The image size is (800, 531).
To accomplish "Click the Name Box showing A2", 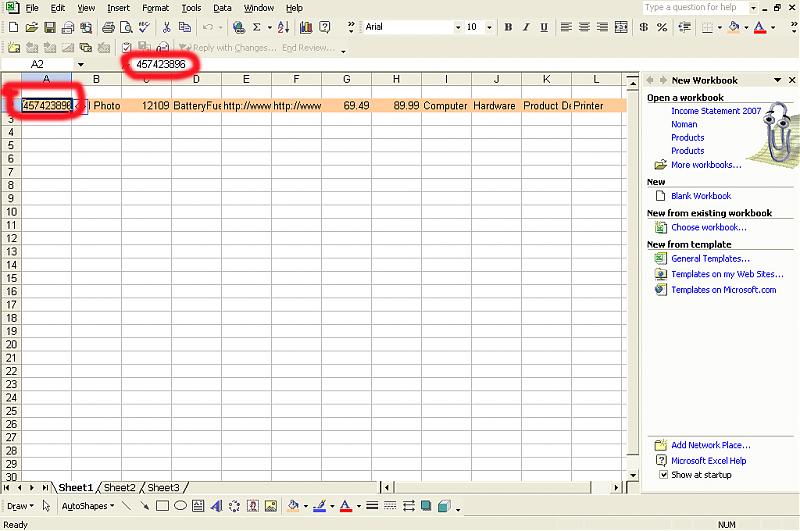I will 38,64.
